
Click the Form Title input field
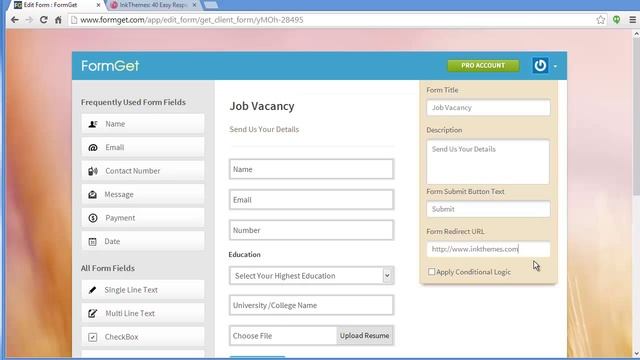(x=488, y=108)
